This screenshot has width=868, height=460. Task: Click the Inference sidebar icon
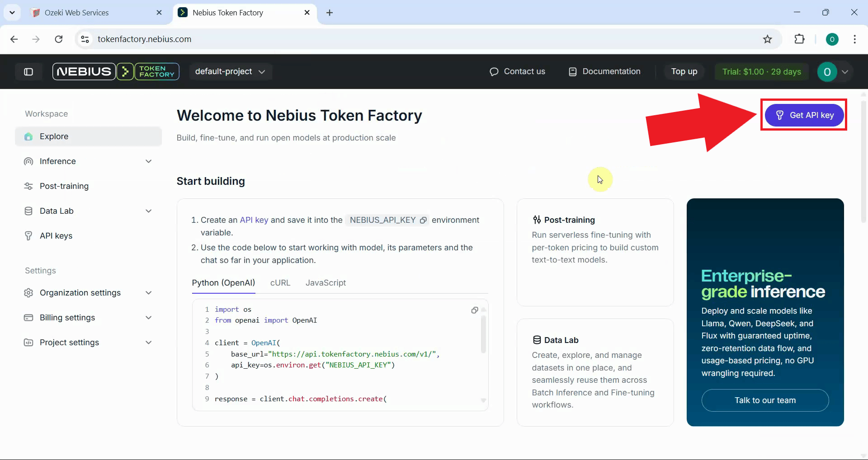pyautogui.click(x=28, y=161)
